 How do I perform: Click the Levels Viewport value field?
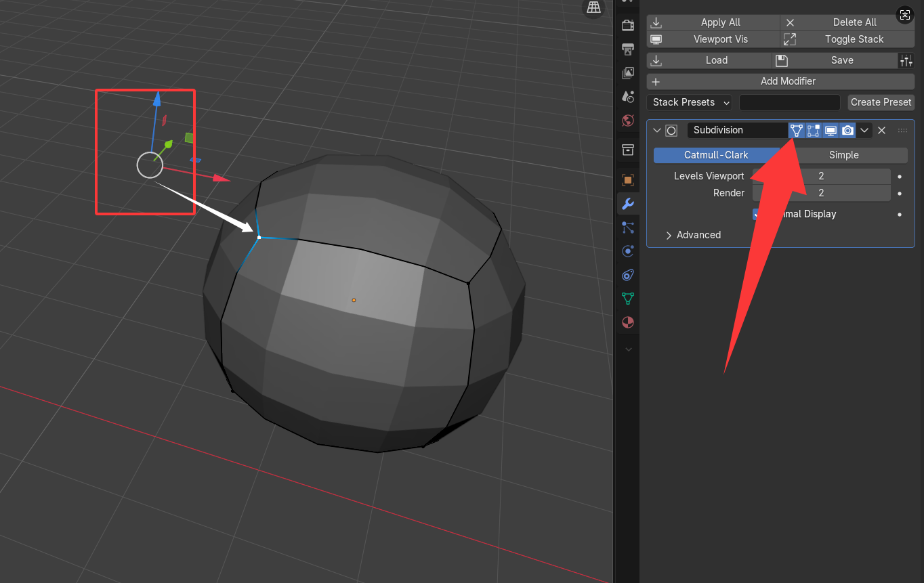[822, 176]
